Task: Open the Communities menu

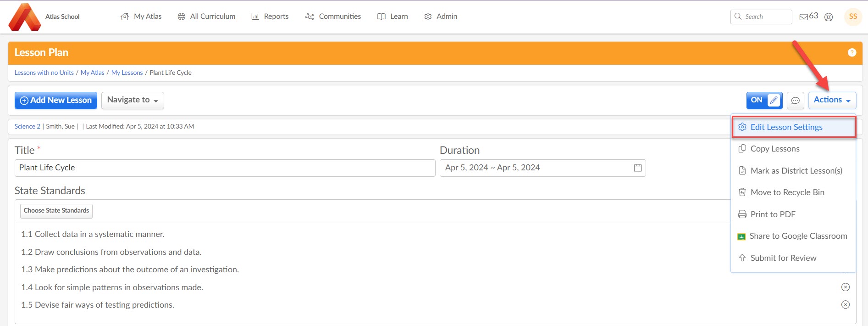Action: [333, 17]
